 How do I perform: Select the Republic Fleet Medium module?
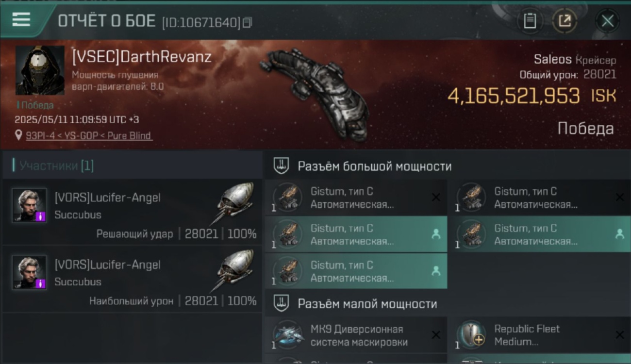(x=540, y=335)
